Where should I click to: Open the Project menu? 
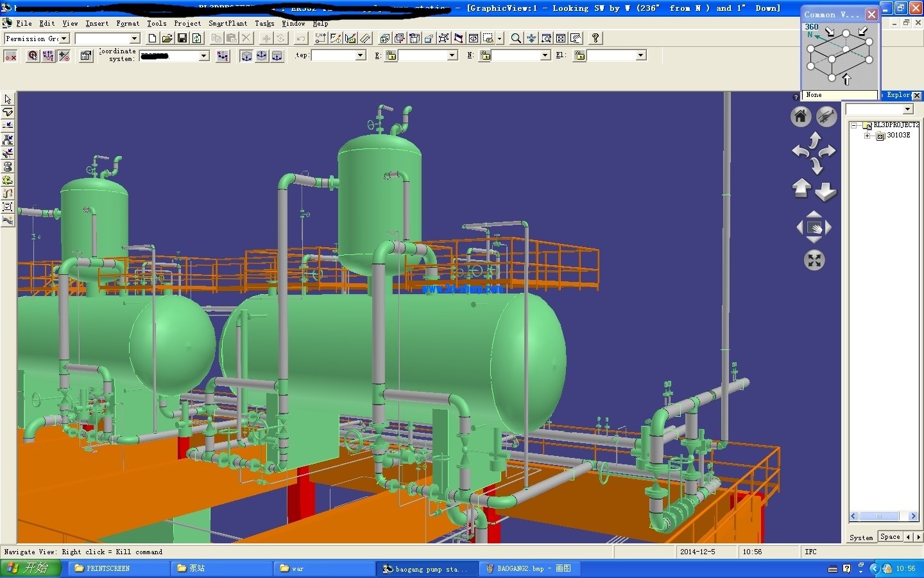[x=187, y=24]
